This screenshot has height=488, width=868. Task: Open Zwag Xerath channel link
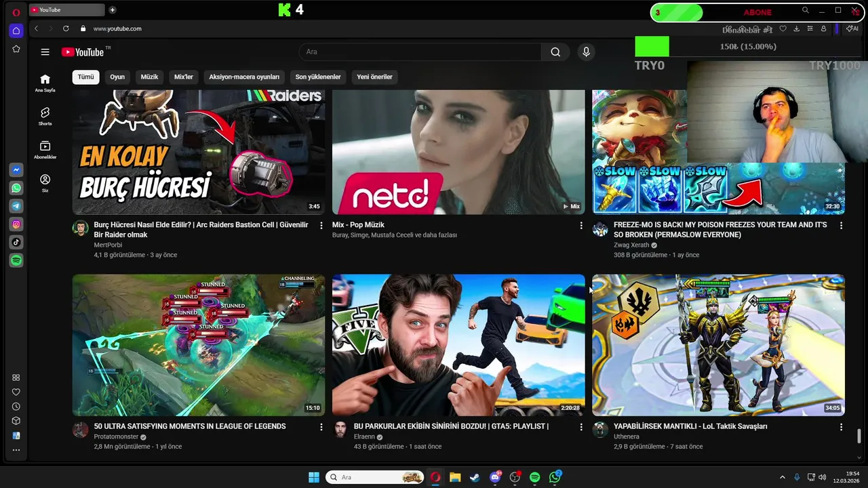[x=631, y=245]
